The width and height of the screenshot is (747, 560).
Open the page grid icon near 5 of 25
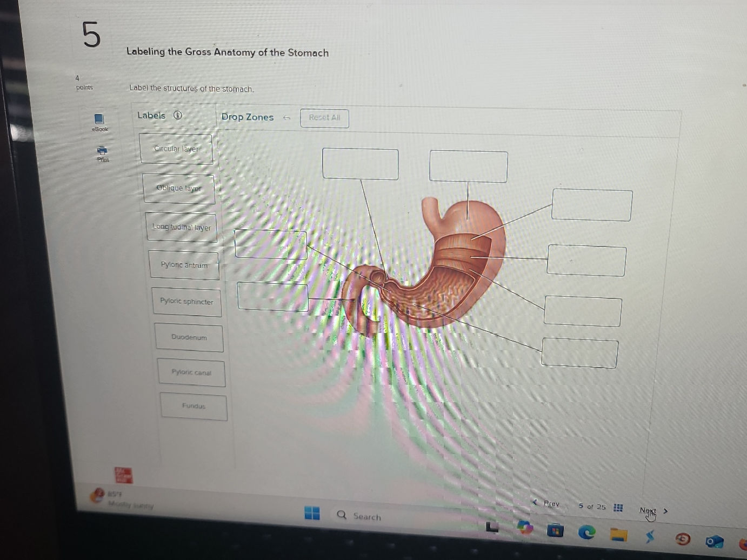(618, 508)
